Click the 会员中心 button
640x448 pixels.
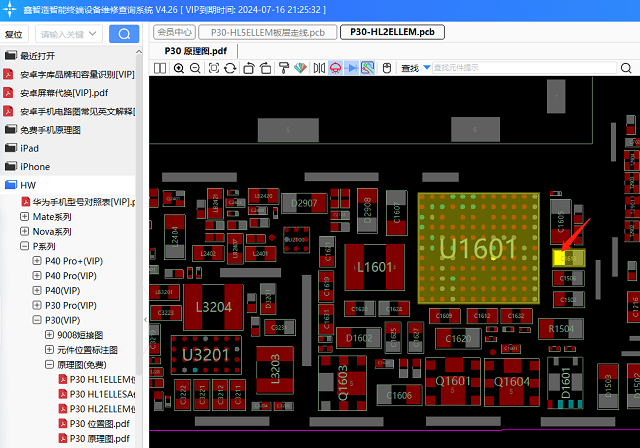(175, 32)
